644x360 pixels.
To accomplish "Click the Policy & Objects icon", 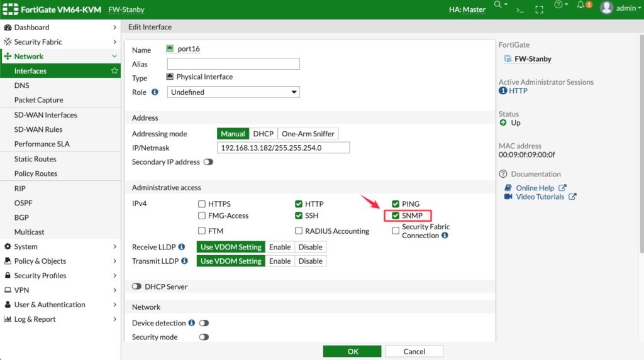I will pyautogui.click(x=8, y=261).
